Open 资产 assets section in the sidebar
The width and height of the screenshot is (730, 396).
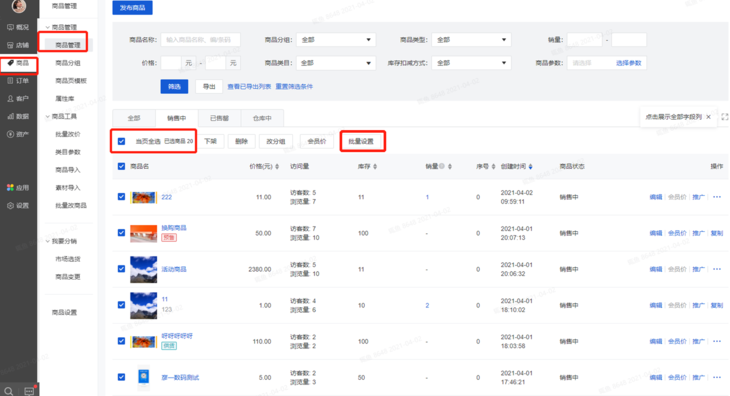pyautogui.click(x=18, y=134)
